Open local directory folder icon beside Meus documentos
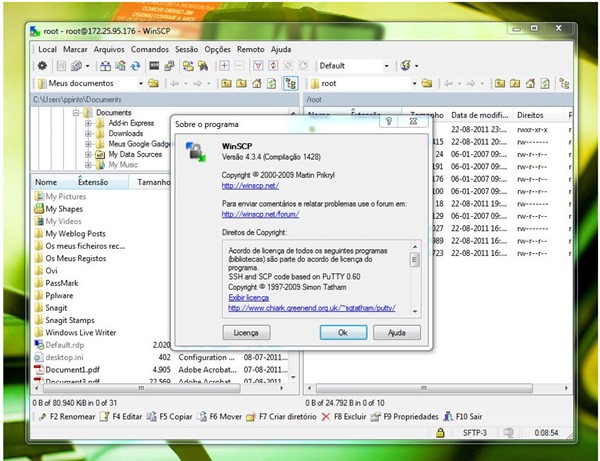This screenshot has height=461, width=600. click(153, 83)
